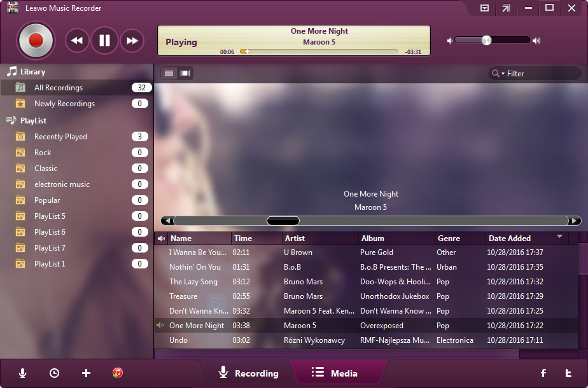This screenshot has width=588, height=388.
Task: Open the Recently Played playlist
Action: click(76, 137)
